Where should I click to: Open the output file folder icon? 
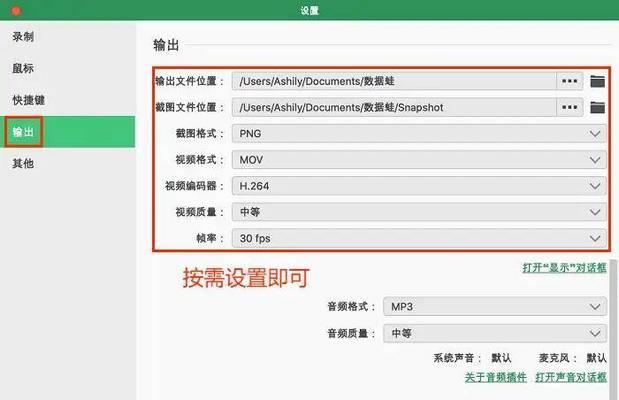click(x=598, y=81)
